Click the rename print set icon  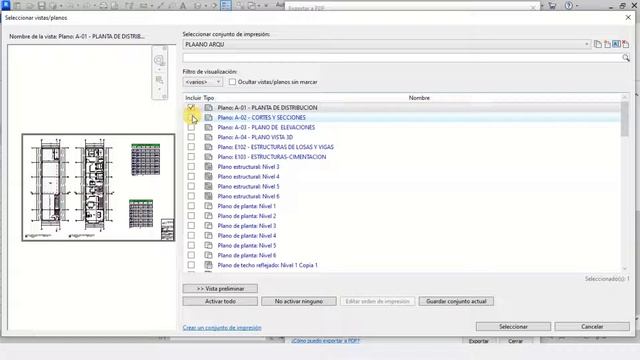coord(616,44)
